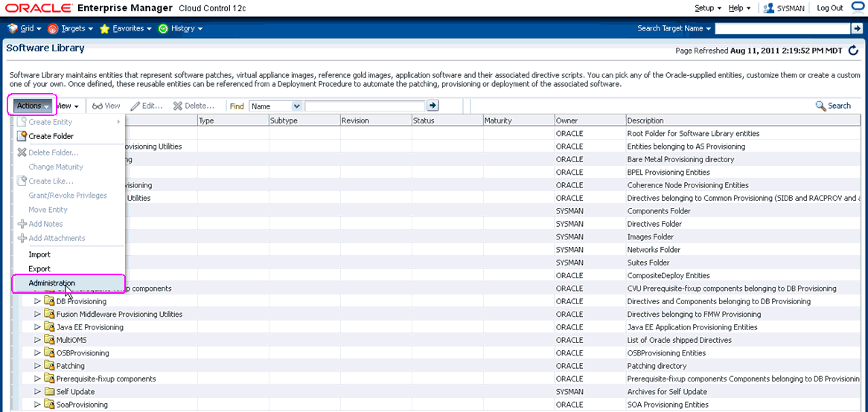868x412 pixels.
Task: Expand the DB Provisioning folder
Action: (38, 301)
